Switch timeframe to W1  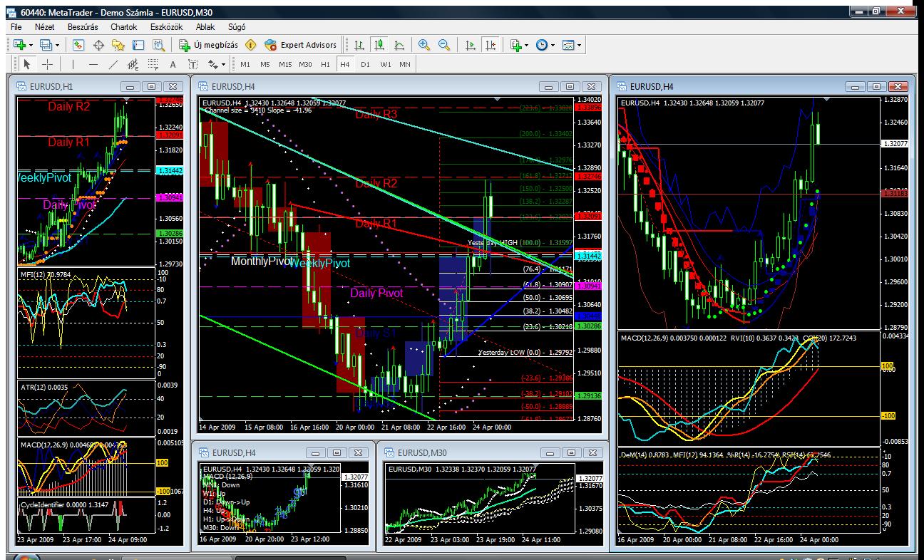point(385,64)
